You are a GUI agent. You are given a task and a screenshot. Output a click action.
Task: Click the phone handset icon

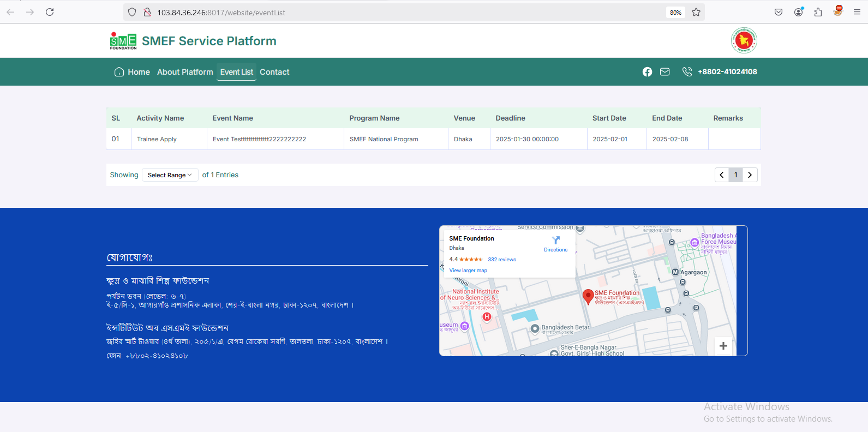pos(687,72)
